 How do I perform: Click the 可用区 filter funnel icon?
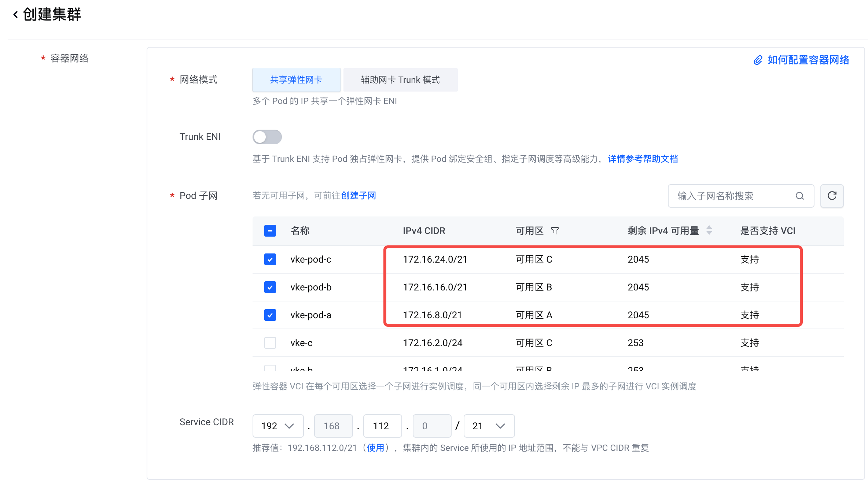(555, 231)
